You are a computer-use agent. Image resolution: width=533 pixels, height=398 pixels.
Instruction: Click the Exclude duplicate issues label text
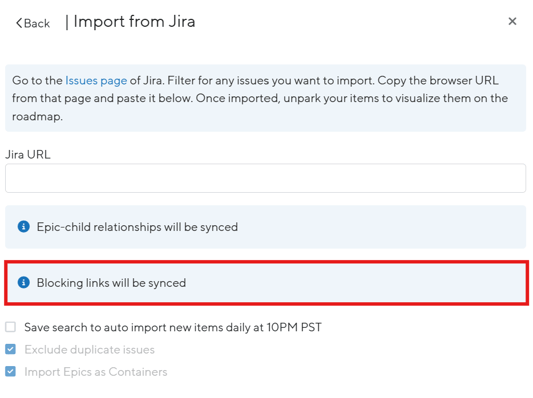[x=89, y=349]
